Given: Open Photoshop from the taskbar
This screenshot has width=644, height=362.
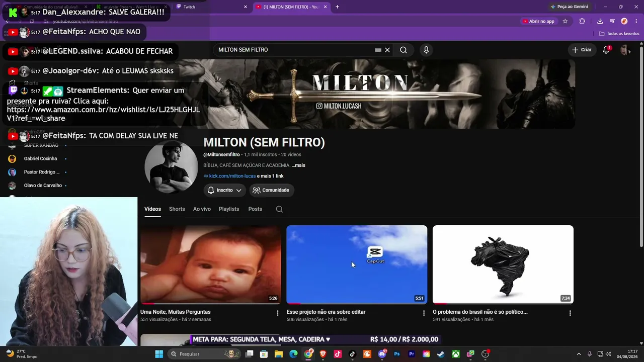Looking at the screenshot, I should 397,354.
